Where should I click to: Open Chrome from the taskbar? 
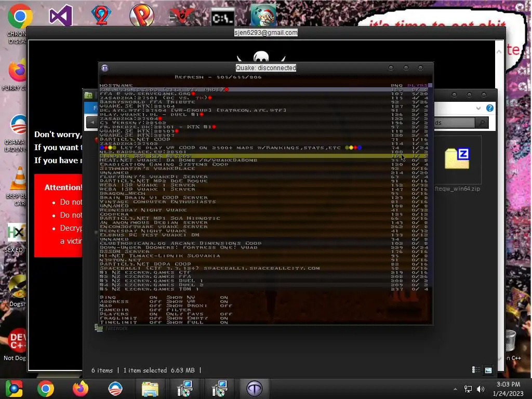point(46,389)
